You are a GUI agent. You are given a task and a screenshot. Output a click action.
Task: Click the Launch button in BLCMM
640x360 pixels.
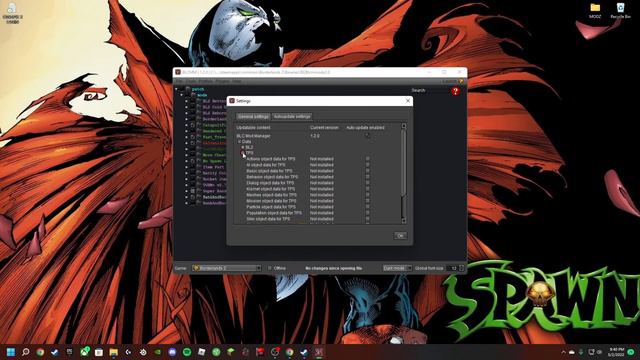(453, 81)
